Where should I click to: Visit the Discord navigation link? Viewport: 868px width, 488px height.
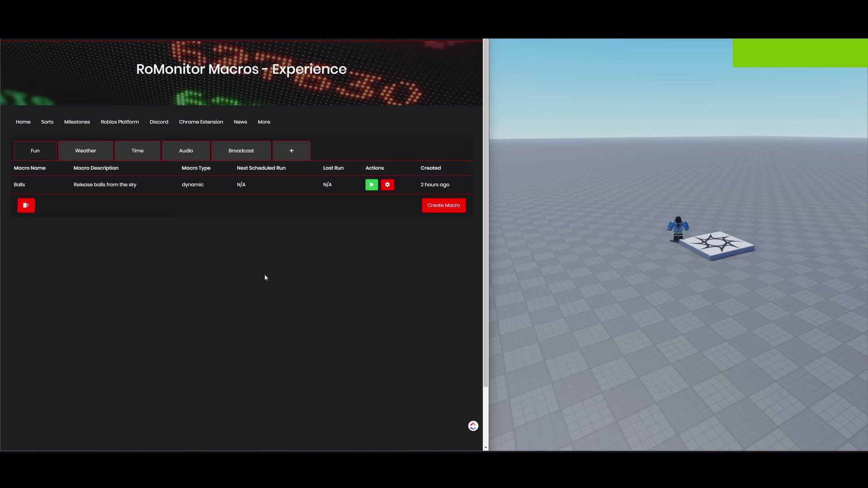[x=159, y=122]
